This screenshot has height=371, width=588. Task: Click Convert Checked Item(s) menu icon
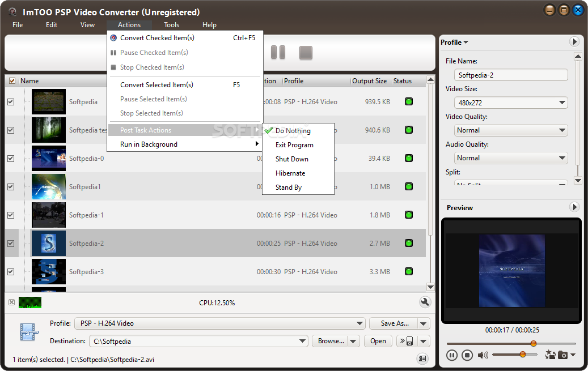coord(113,38)
